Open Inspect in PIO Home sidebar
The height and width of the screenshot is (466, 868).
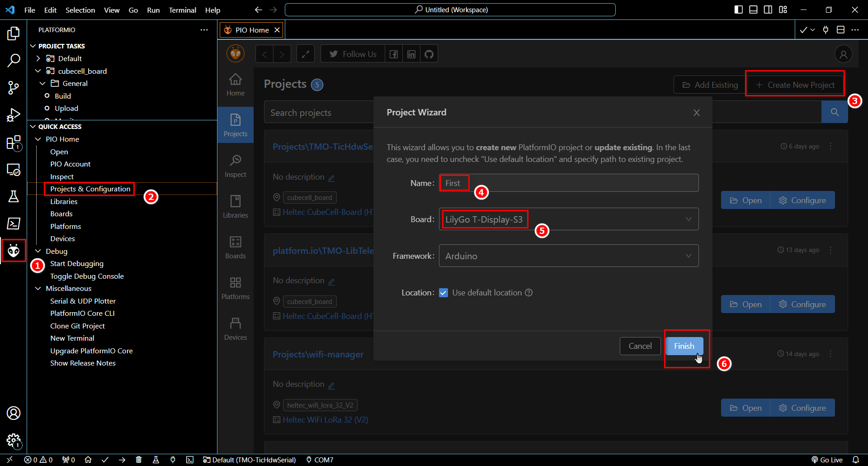pyautogui.click(x=236, y=166)
